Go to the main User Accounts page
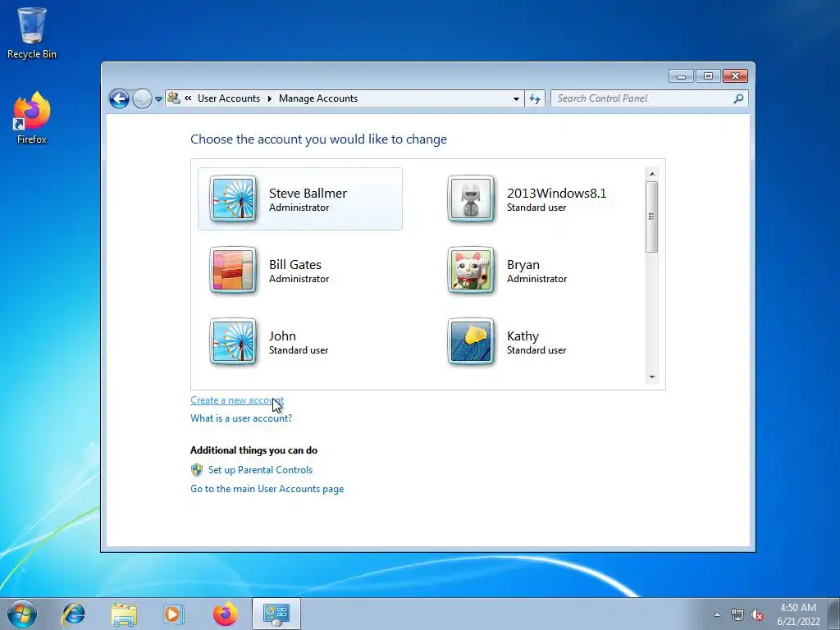Screen dimensions: 840x630 pyautogui.click(x=267, y=489)
